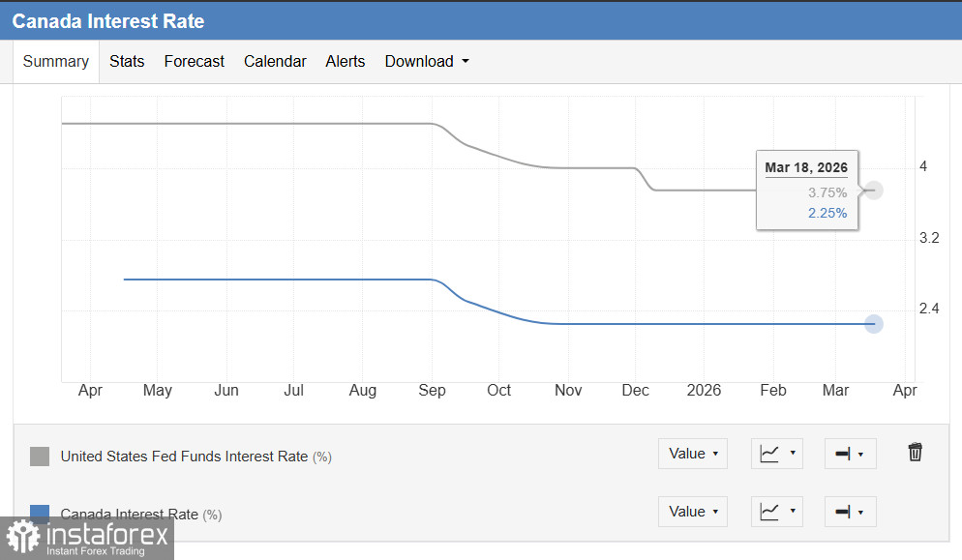Image resolution: width=962 pixels, height=560 pixels.
Task: Click the 2026 label on the x-axis
Action: [704, 390]
